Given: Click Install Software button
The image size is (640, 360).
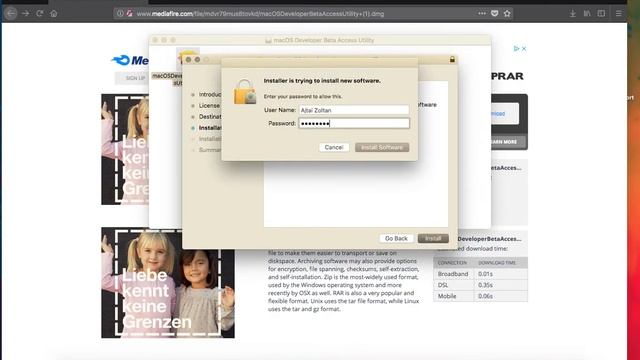Looking at the screenshot, I should point(382,147).
